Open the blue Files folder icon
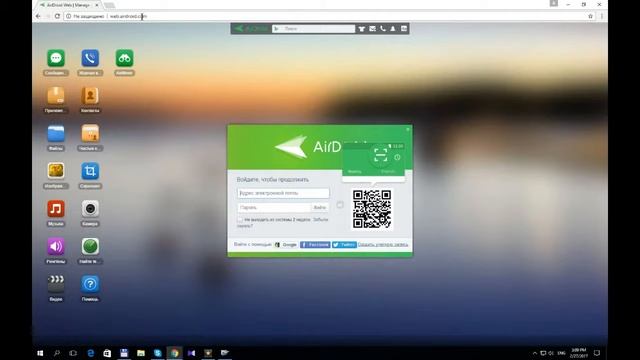The image size is (640, 360). (56, 133)
